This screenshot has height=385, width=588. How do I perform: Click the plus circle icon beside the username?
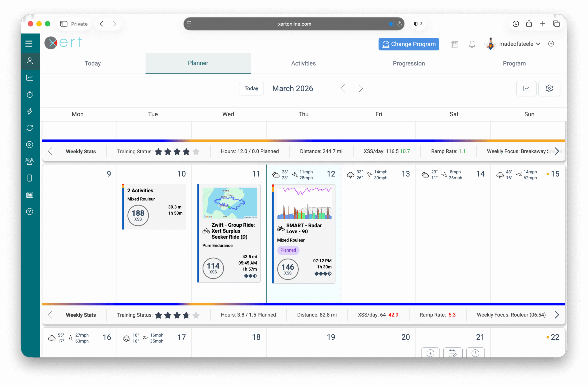tap(551, 44)
